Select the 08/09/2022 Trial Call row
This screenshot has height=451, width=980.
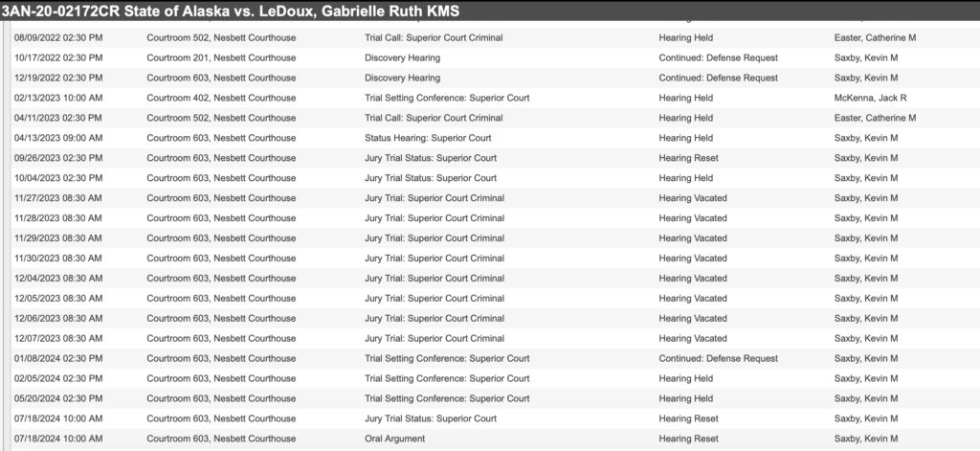(x=495, y=37)
